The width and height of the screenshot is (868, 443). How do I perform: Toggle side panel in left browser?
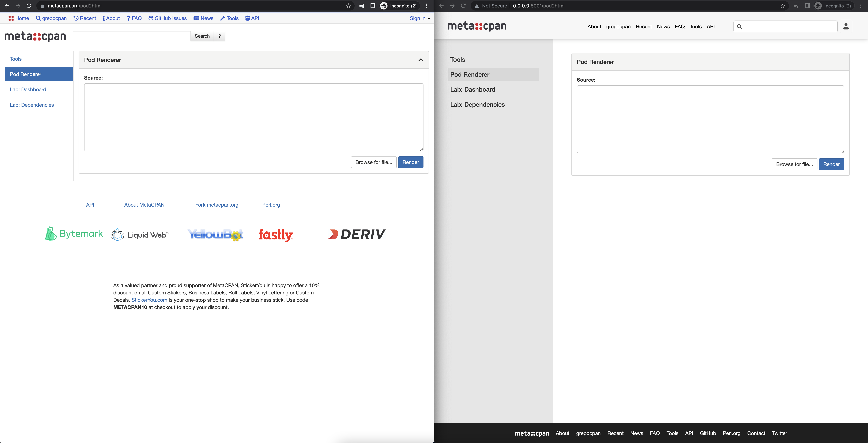point(373,6)
